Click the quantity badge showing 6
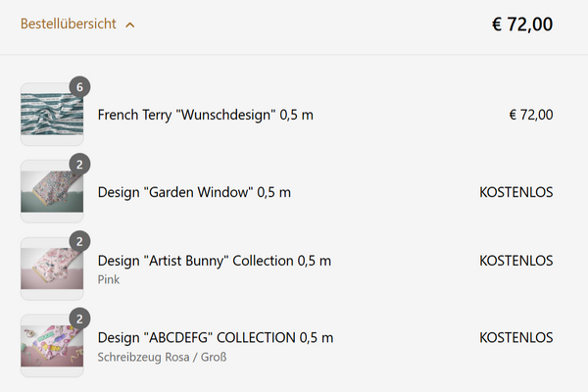The image size is (588, 392). pos(79,87)
